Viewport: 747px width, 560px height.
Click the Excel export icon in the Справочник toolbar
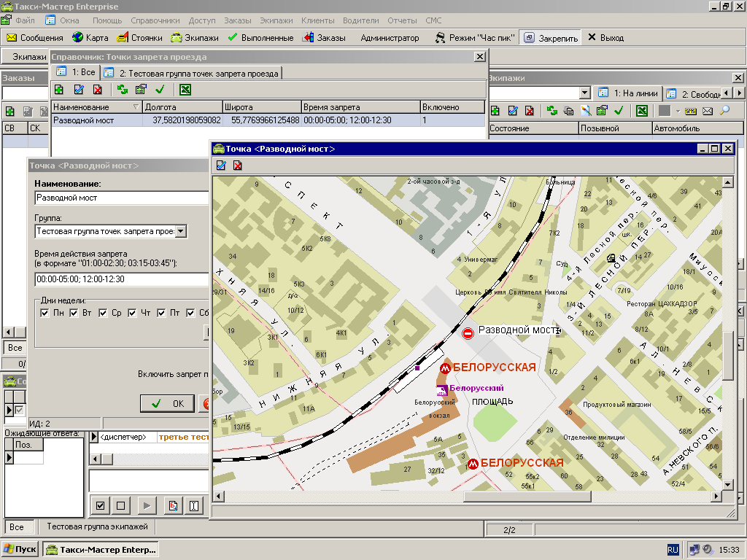185,90
